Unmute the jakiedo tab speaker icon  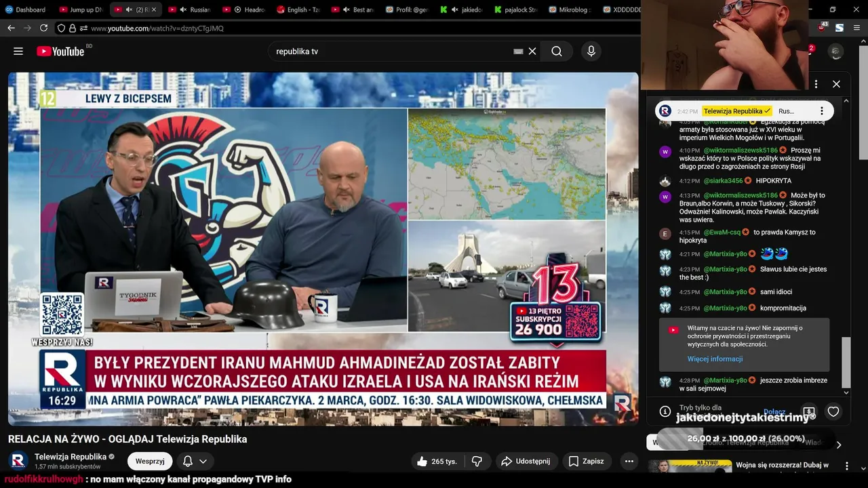[x=455, y=9]
